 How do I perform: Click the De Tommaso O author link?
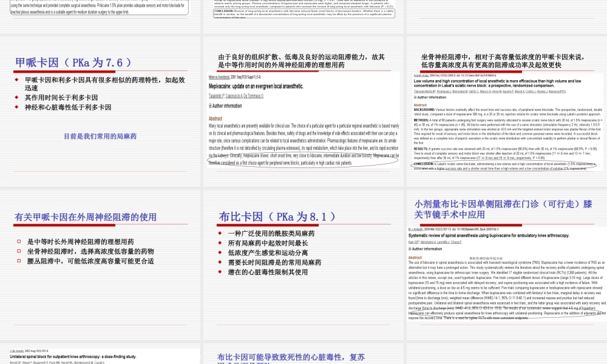[x=254, y=96]
